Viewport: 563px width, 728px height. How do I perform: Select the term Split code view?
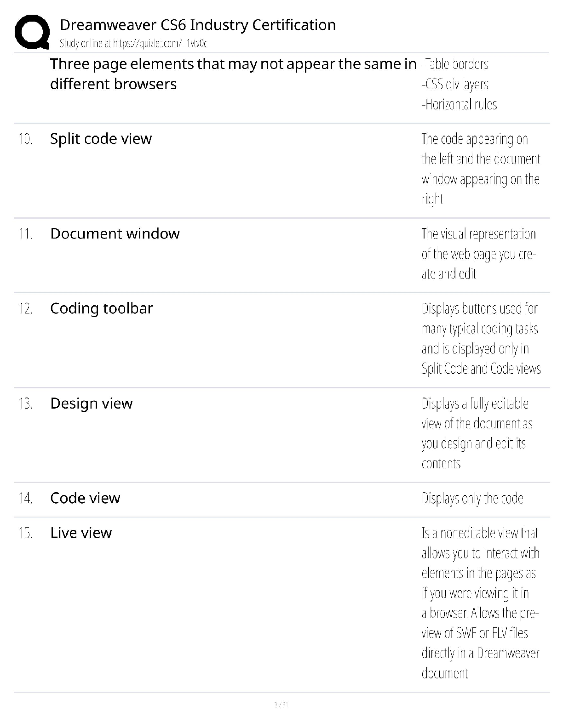[101, 139]
